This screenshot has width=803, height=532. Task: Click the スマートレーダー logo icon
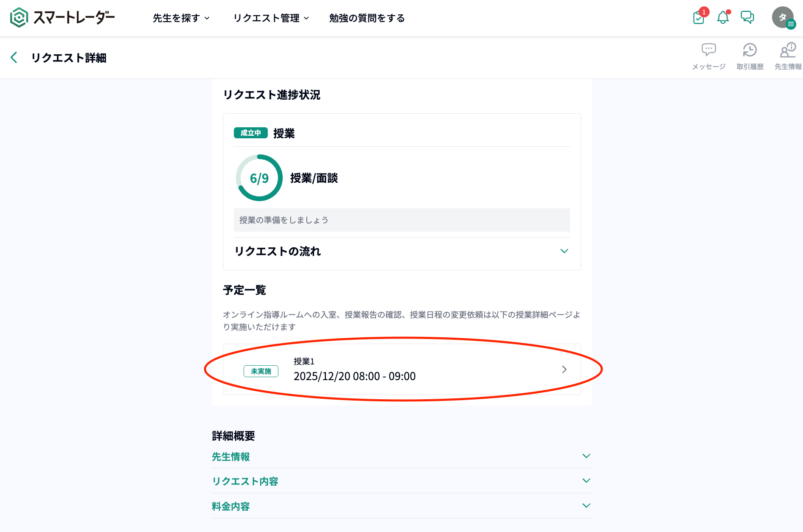click(x=19, y=18)
